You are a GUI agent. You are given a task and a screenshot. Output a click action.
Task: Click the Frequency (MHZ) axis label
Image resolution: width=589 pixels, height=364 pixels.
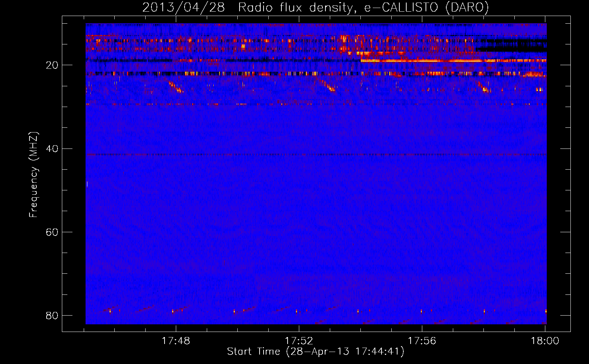point(33,175)
